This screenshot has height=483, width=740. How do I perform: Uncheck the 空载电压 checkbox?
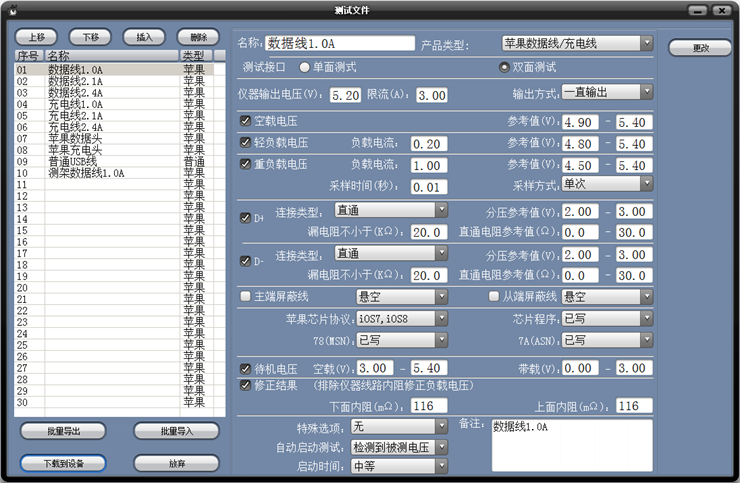click(246, 121)
